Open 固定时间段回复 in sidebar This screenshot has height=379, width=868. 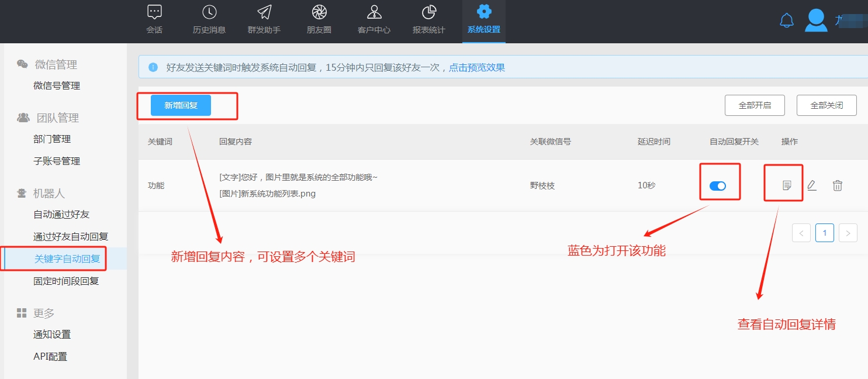(x=66, y=281)
